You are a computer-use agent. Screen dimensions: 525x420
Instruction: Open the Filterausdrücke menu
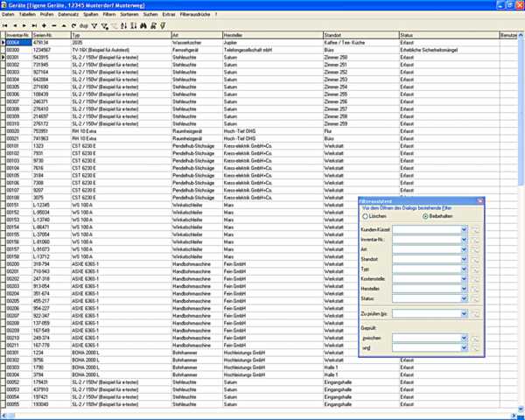196,15
